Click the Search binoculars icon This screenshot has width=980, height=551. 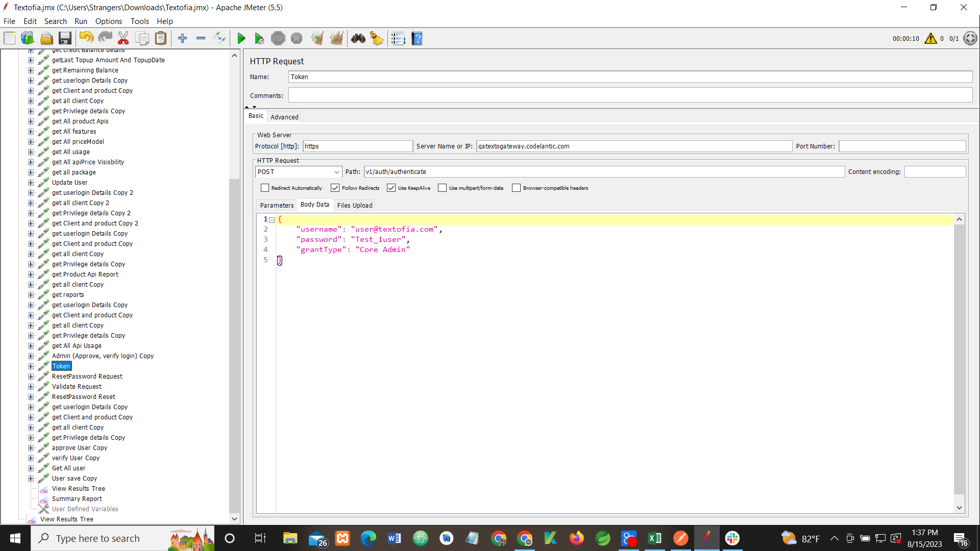[x=358, y=38]
